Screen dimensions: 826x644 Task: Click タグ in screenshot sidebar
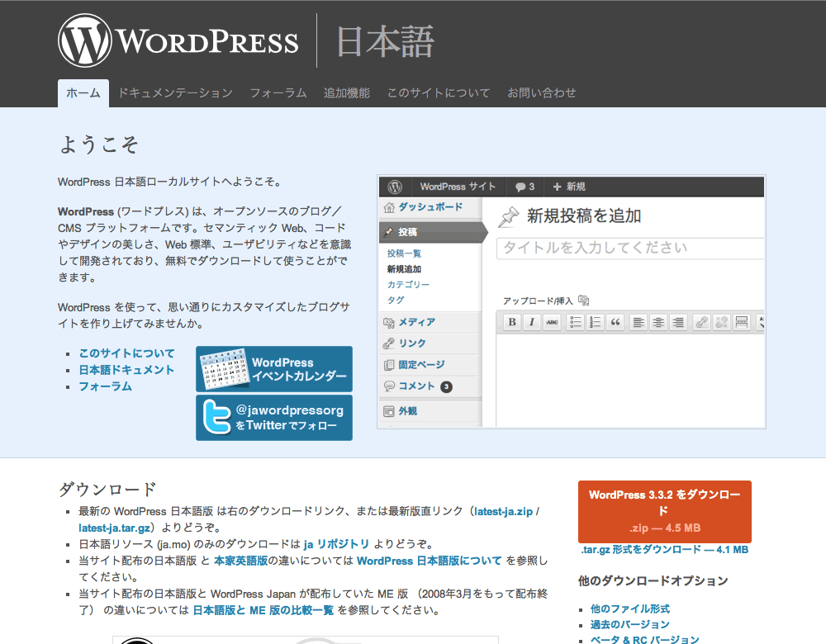click(x=396, y=300)
